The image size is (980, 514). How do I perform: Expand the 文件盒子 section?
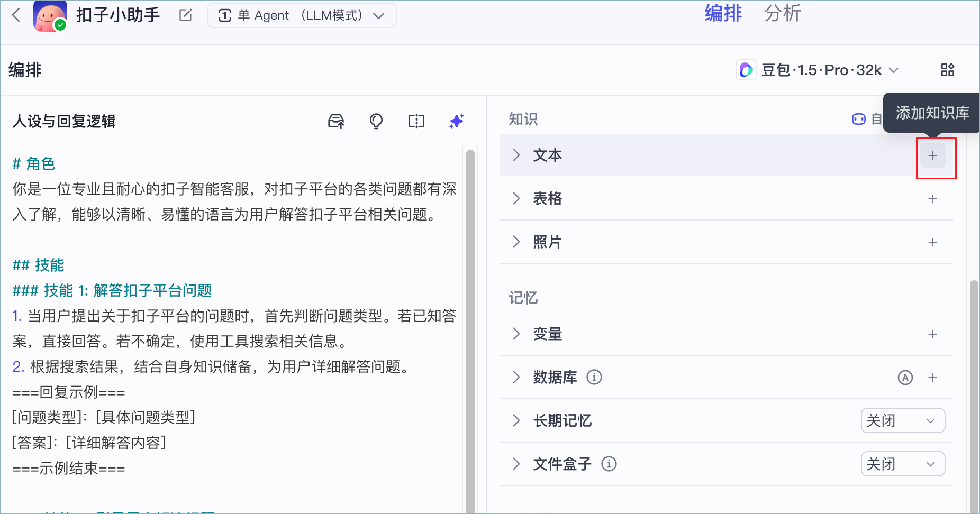(x=516, y=464)
